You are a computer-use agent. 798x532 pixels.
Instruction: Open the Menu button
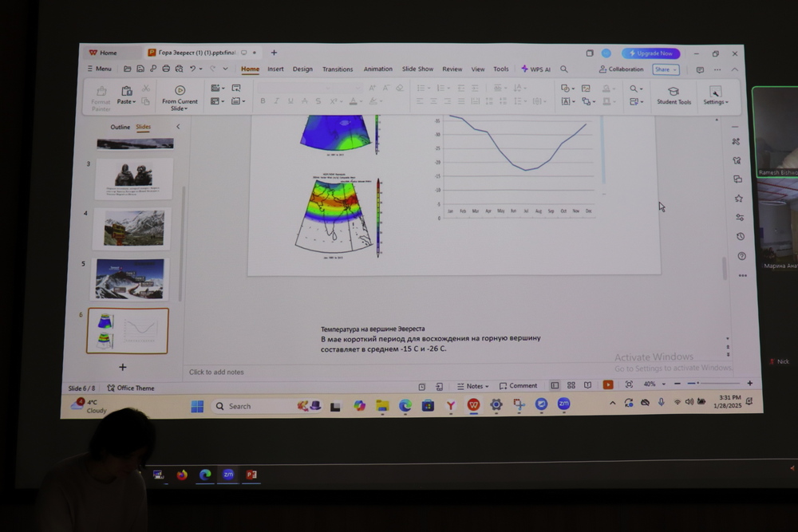pos(99,69)
